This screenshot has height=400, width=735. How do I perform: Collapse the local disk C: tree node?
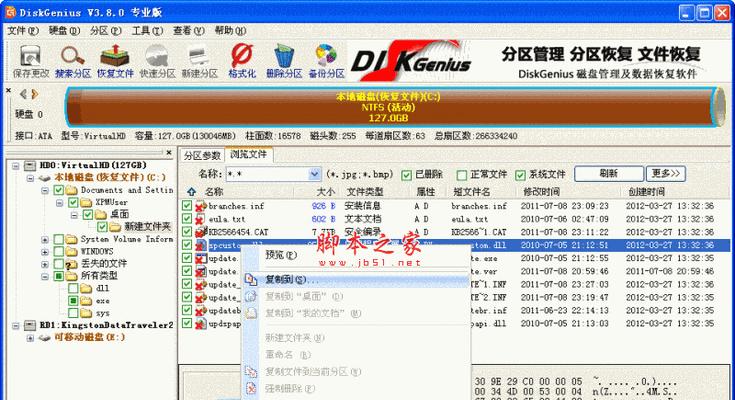[x=30, y=178]
